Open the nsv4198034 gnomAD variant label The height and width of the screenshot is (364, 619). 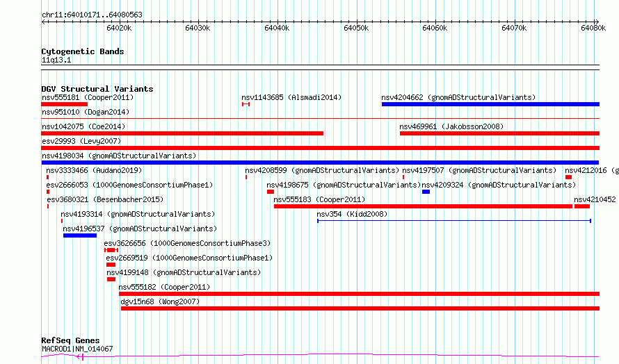coord(119,156)
